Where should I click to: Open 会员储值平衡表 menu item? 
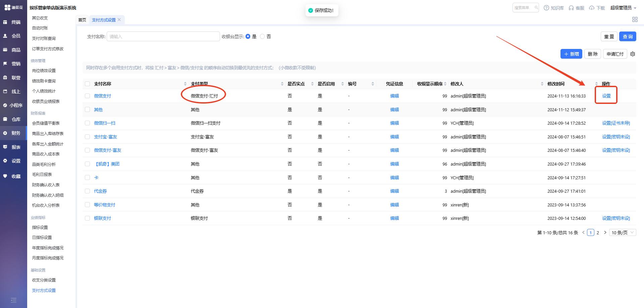46,123
